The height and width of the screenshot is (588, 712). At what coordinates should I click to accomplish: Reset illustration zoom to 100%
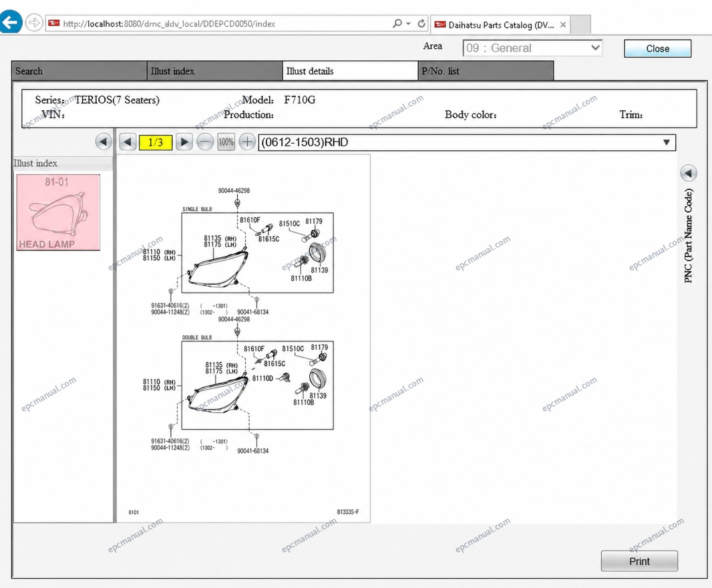point(226,142)
